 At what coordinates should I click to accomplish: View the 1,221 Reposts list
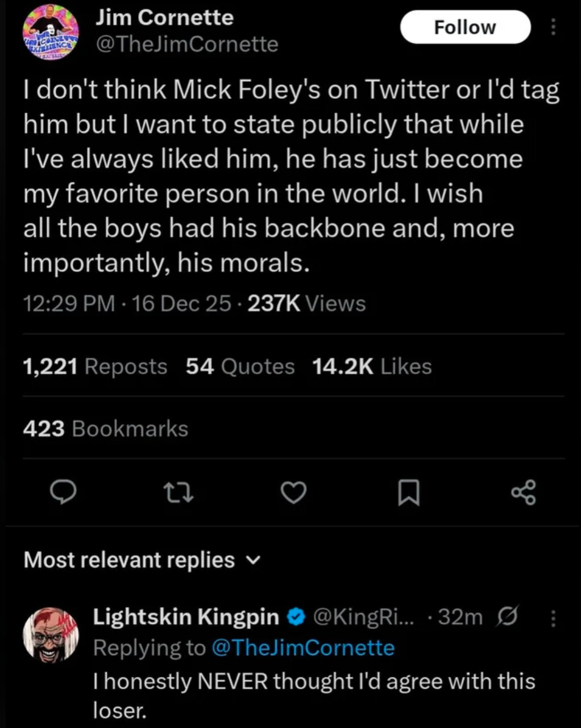coord(95,367)
